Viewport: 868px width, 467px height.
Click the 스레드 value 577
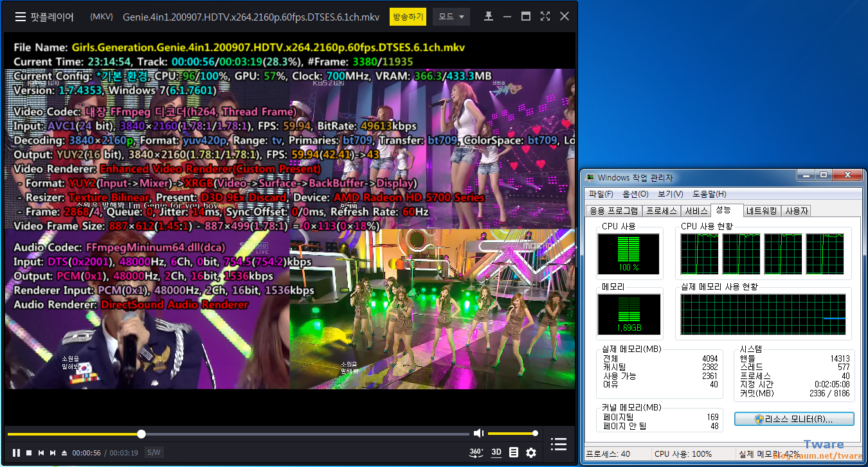tap(844, 367)
